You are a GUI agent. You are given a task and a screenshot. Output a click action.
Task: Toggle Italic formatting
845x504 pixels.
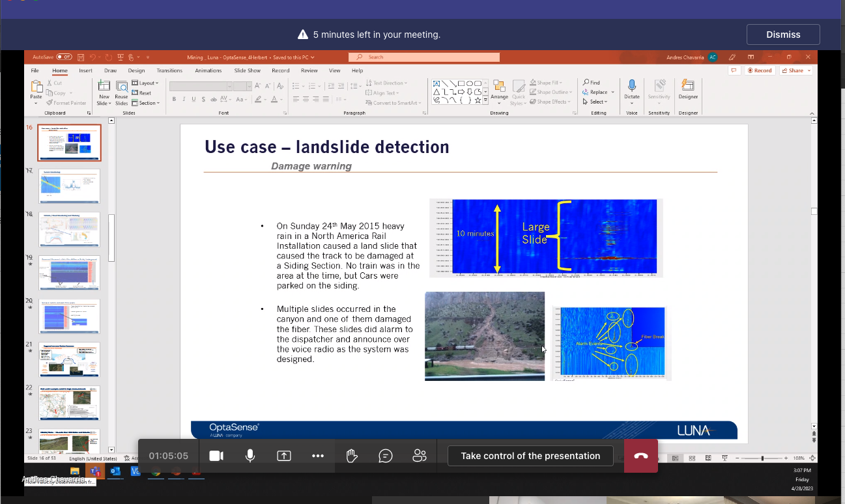tap(184, 100)
